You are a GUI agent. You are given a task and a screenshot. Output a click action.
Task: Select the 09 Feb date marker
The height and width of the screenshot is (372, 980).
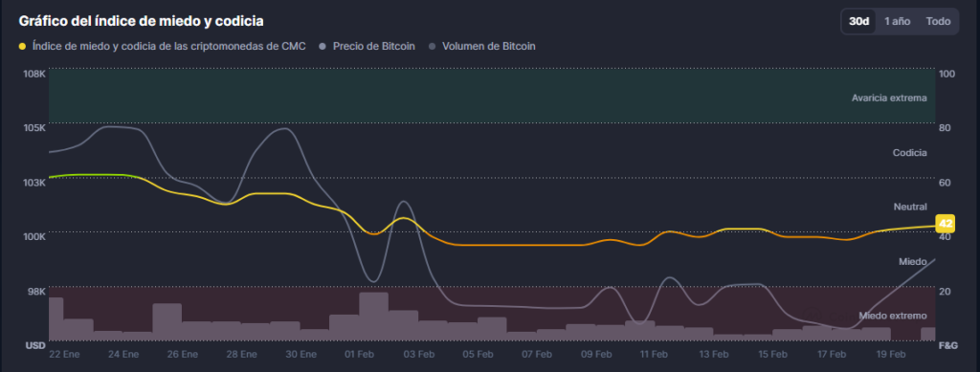[x=595, y=354]
